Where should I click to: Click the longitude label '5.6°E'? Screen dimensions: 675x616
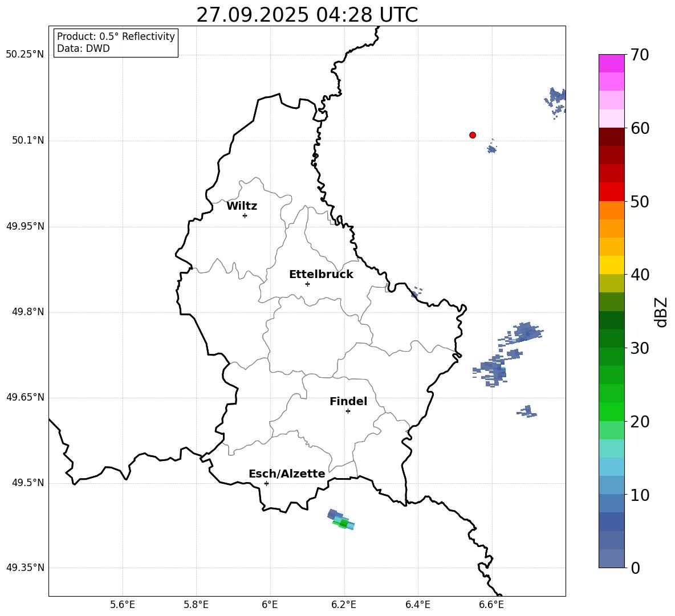point(123,605)
